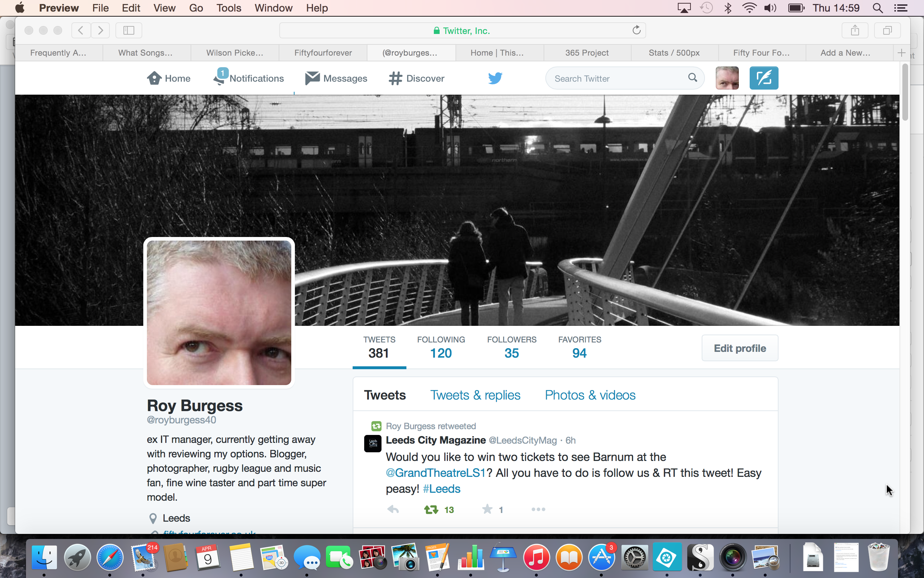Image resolution: width=924 pixels, height=578 pixels.
Task: Select the Photos & videos tab
Action: point(590,395)
